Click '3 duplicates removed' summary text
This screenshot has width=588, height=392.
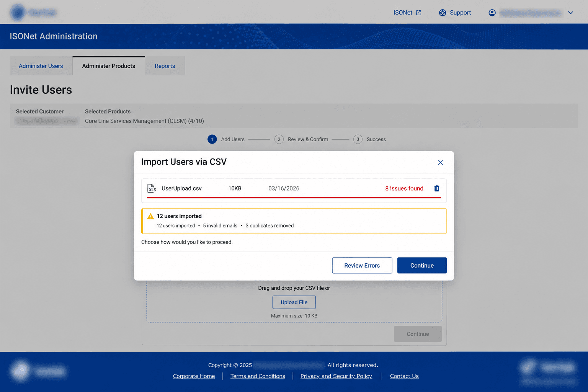point(269,226)
